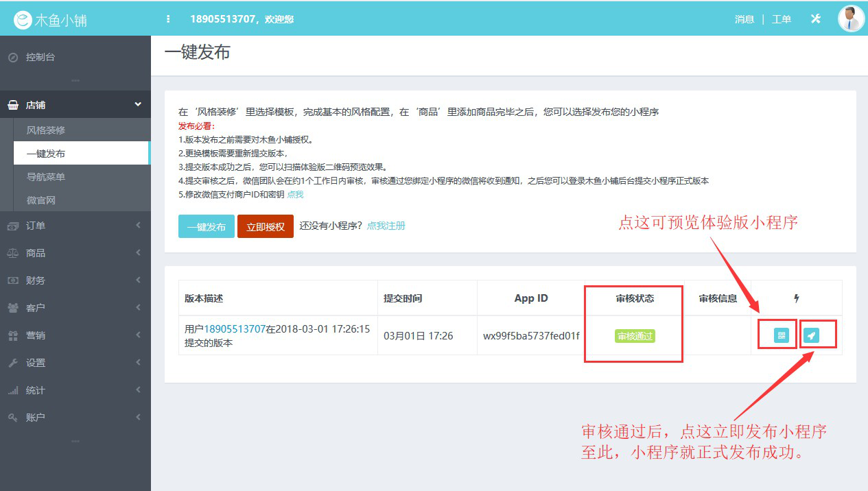Click the tools icon in top bar

pyautogui.click(x=815, y=19)
